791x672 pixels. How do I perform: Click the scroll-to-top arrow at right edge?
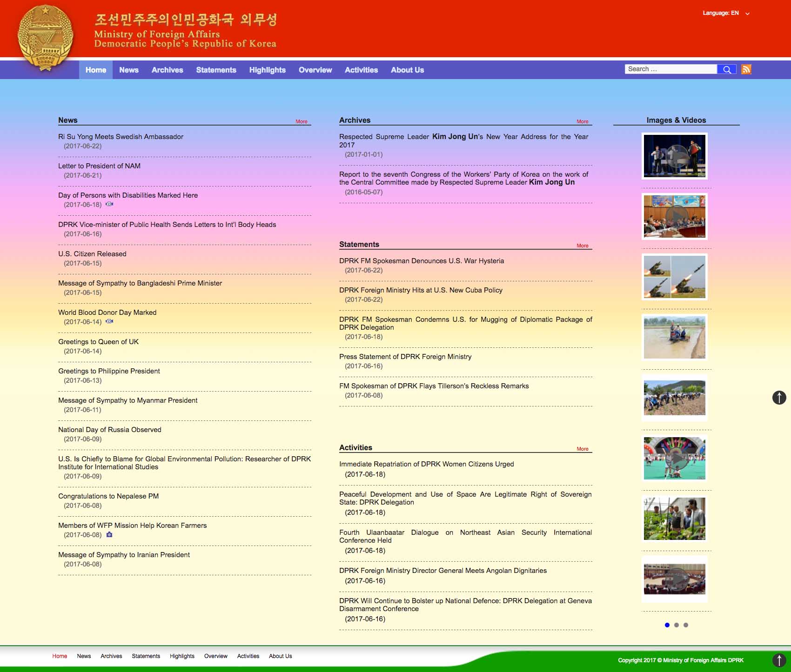click(779, 398)
